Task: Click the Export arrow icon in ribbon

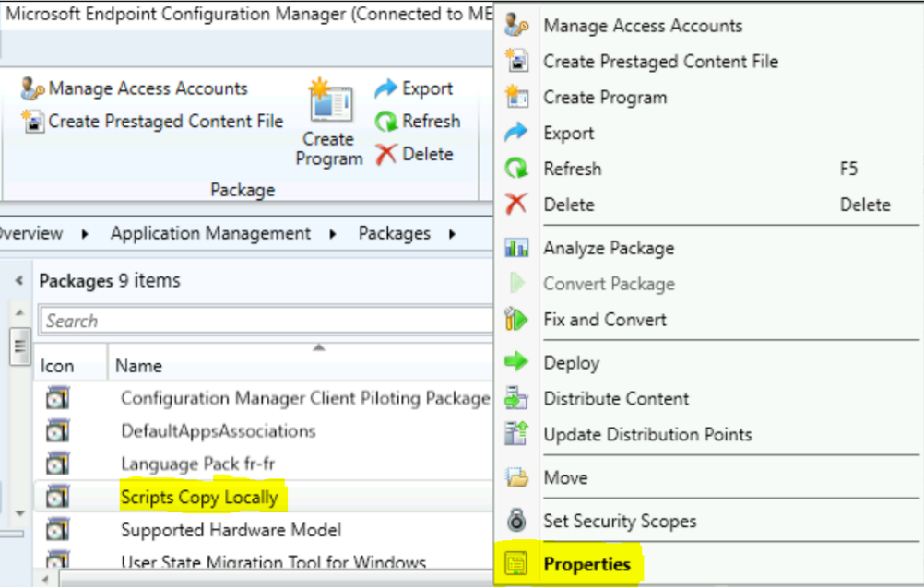Action: pyautogui.click(x=386, y=88)
